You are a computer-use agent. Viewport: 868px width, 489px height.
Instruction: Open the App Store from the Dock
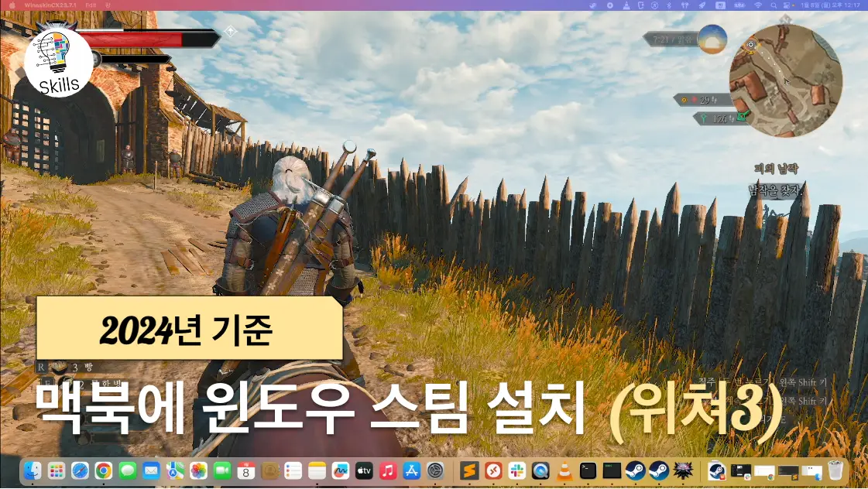(x=412, y=472)
